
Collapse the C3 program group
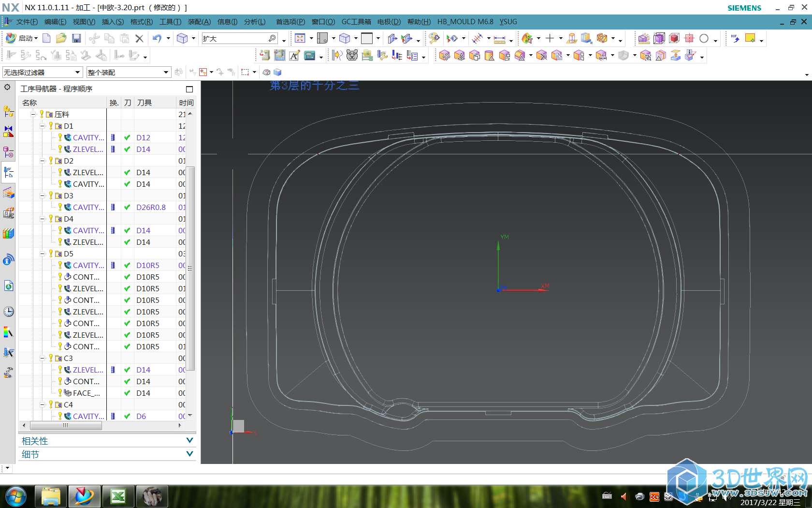point(43,358)
